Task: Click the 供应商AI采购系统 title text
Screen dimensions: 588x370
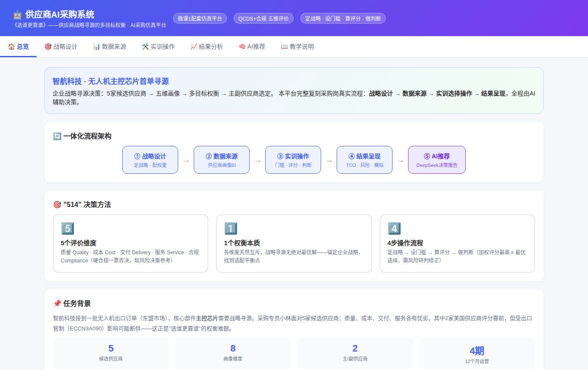Action: click(x=60, y=15)
